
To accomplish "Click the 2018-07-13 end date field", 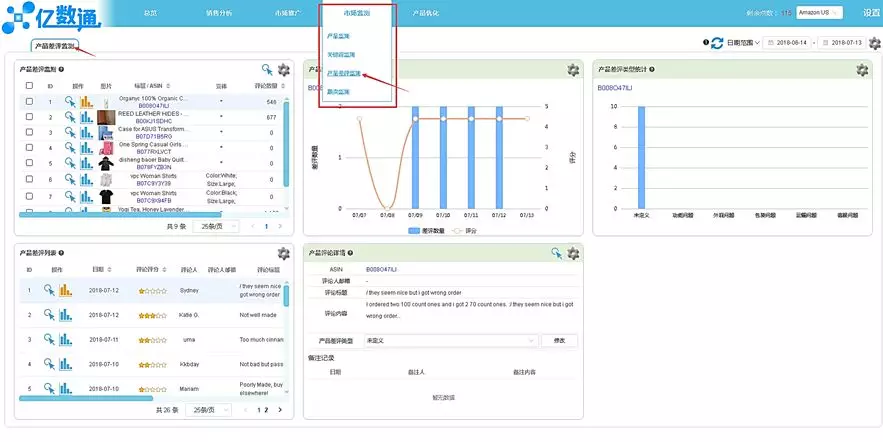I will (x=842, y=43).
